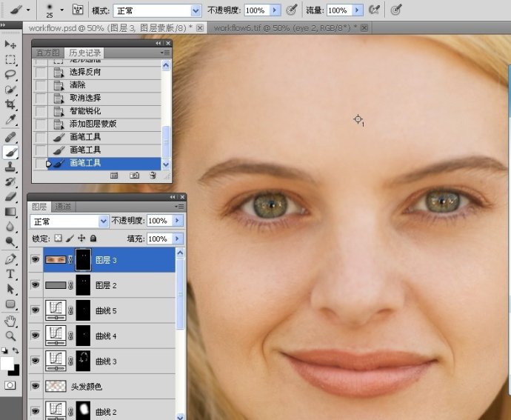Toggle visibility of 曲线 3 layer
This screenshot has width=511, height=420.
point(36,361)
